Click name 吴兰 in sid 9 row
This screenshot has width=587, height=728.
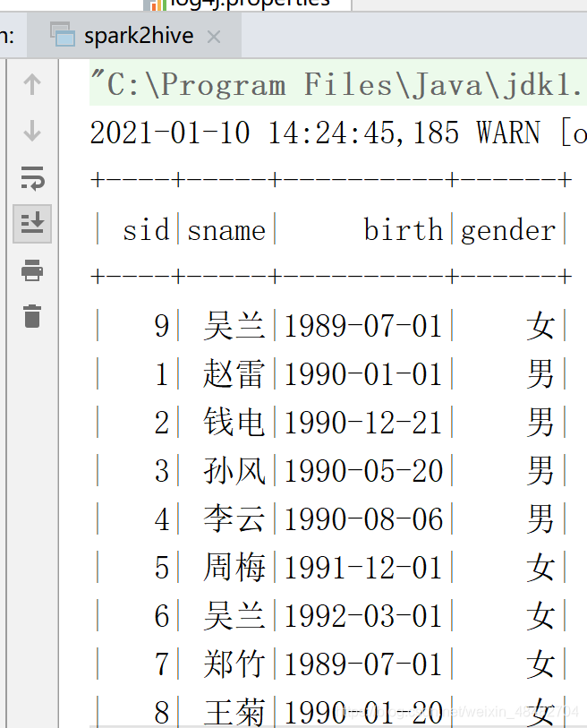pos(234,325)
